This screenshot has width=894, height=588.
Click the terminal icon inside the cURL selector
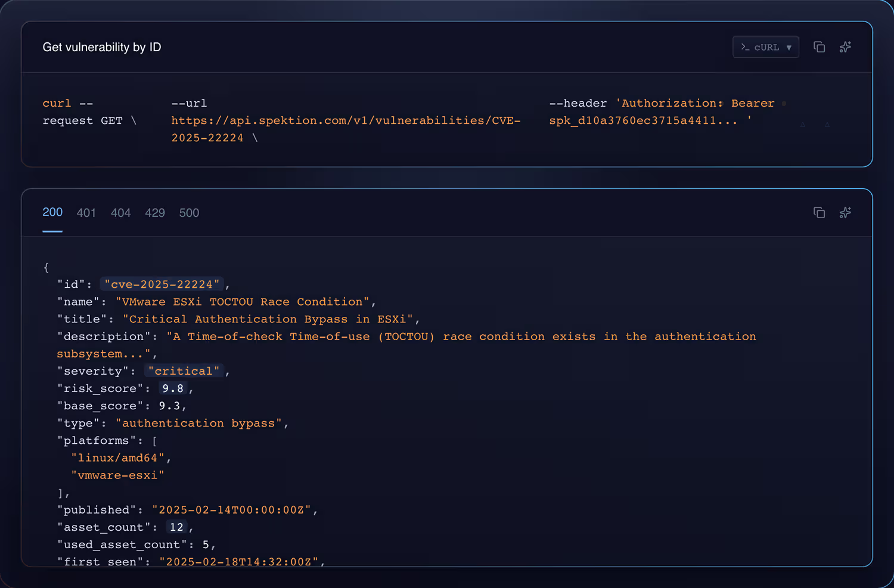pos(746,47)
